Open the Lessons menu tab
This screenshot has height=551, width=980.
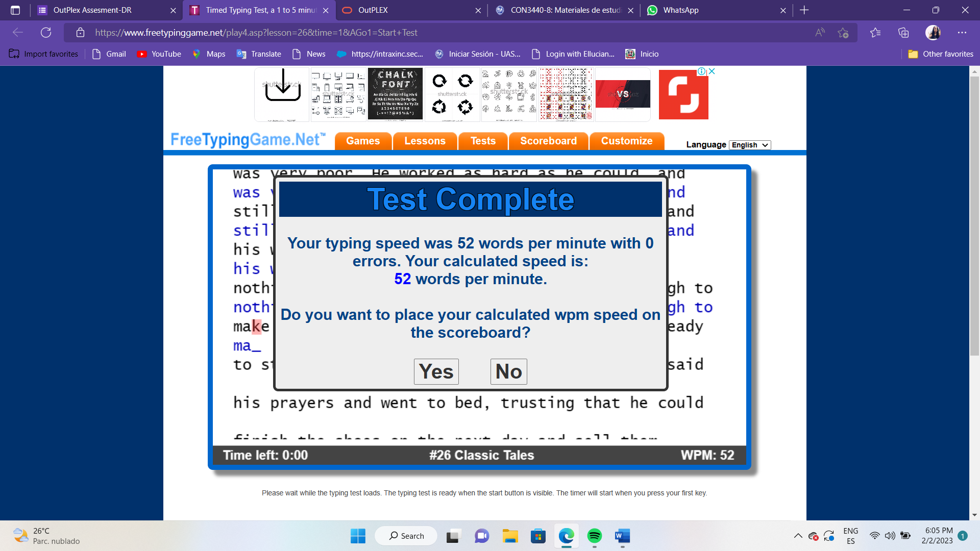point(425,141)
